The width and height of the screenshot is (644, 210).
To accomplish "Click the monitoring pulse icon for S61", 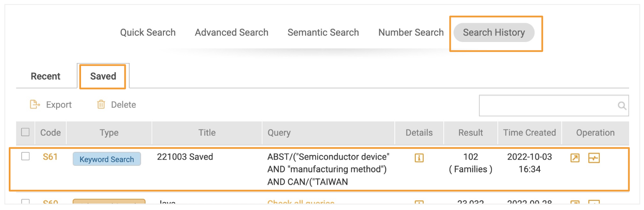I will tap(594, 158).
